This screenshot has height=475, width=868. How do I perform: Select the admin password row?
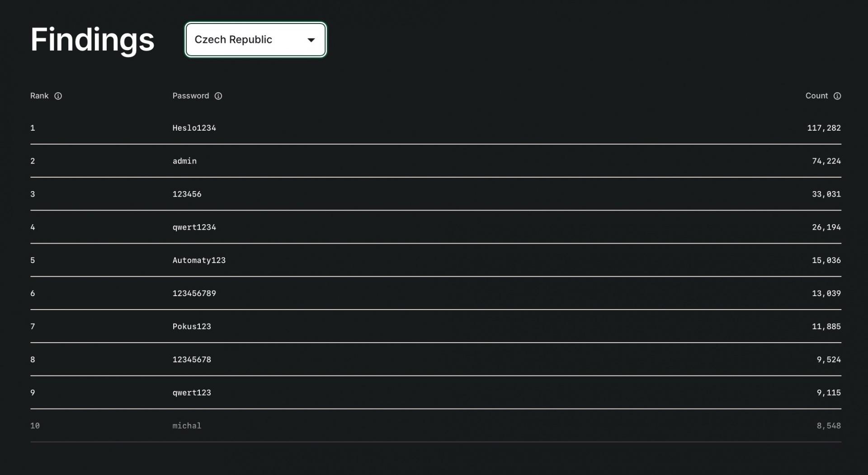[184, 161]
